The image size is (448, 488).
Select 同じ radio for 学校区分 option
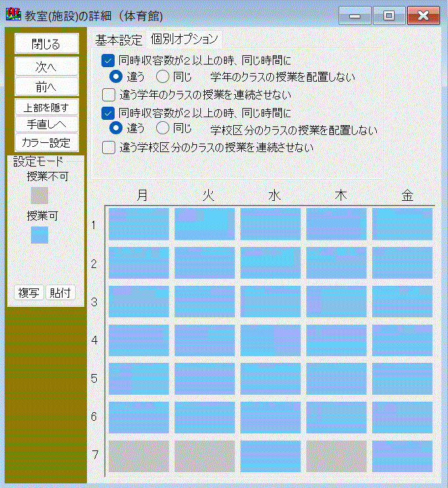[163, 128]
